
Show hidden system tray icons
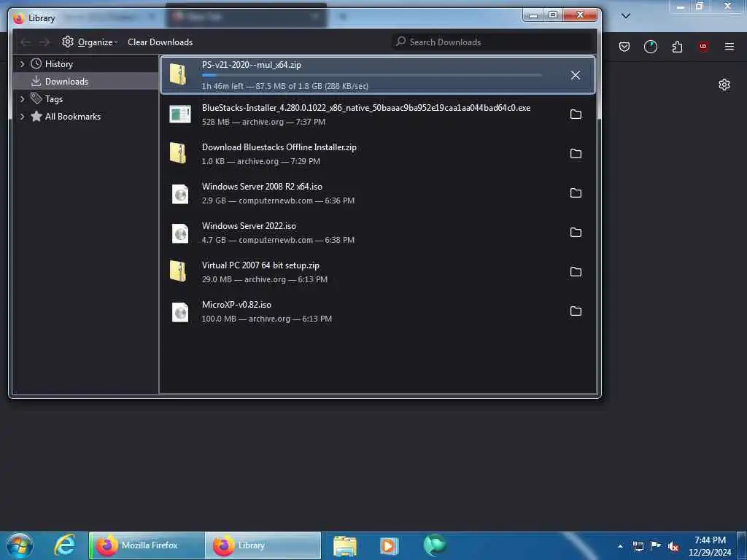pyautogui.click(x=620, y=546)
